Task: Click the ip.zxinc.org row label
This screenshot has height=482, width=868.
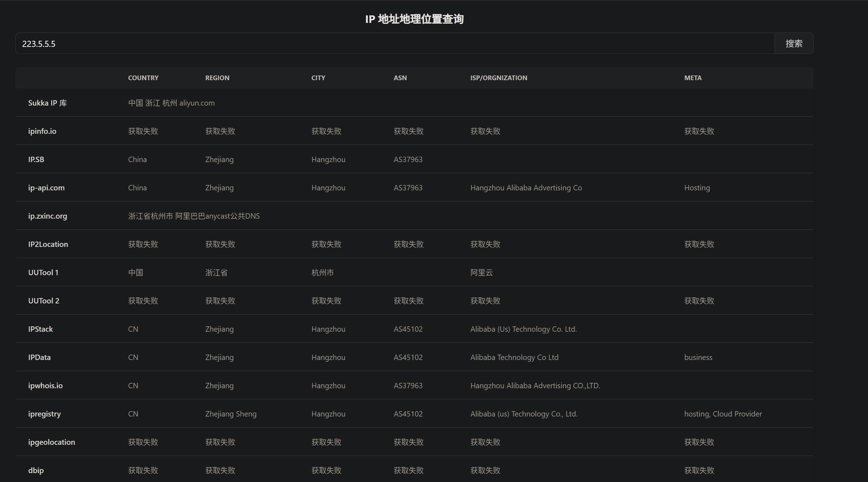Action: click(48, 216)
